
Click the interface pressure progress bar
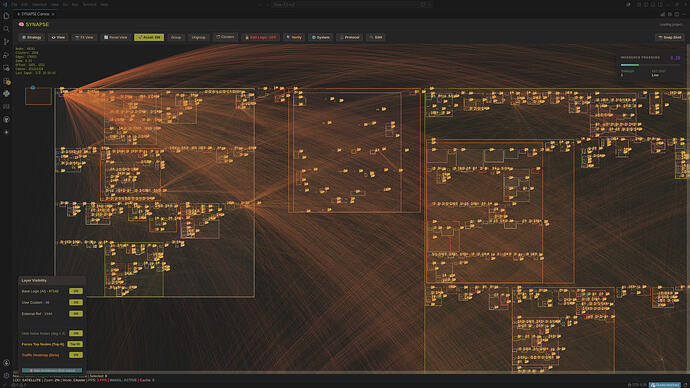pyautogui.click(x=650, y=65)
